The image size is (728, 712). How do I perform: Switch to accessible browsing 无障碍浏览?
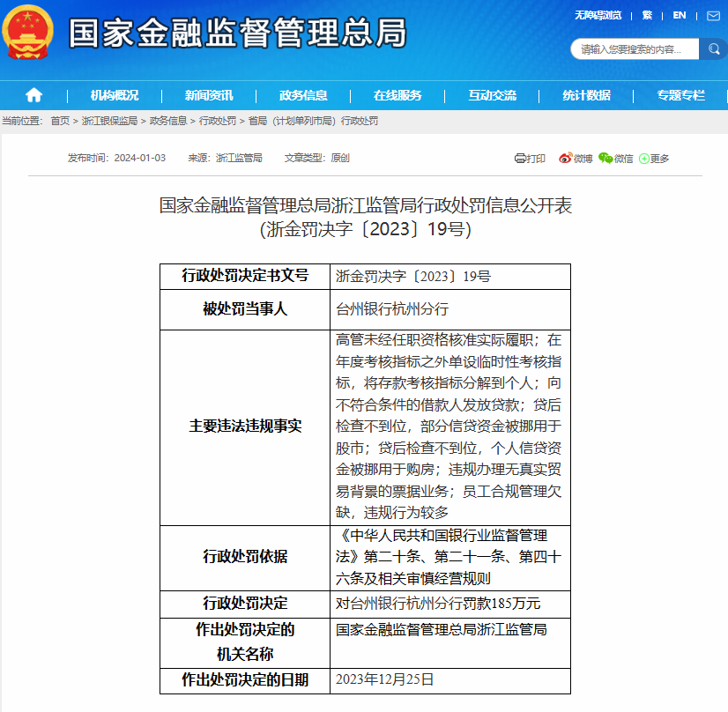click(x=598, y=16)
